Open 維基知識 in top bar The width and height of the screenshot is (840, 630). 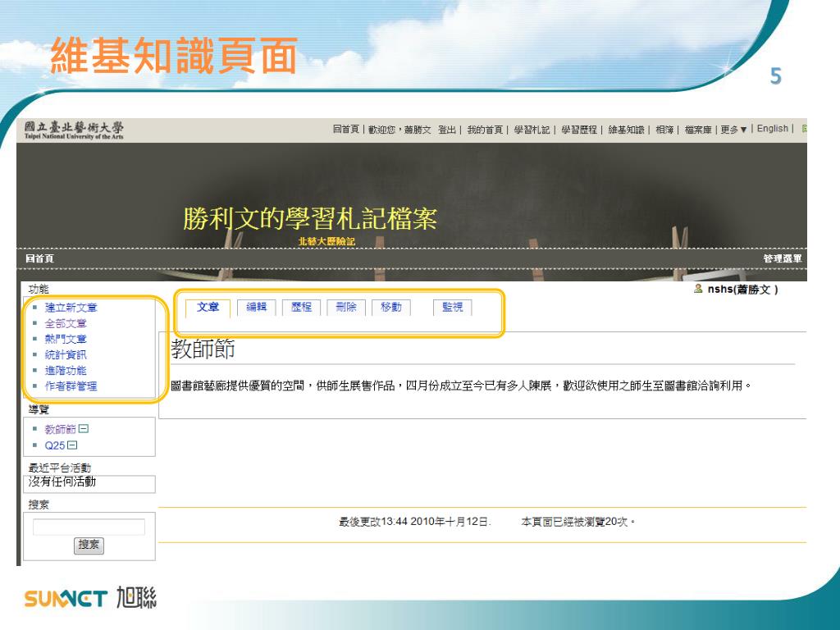coord(626,130)
